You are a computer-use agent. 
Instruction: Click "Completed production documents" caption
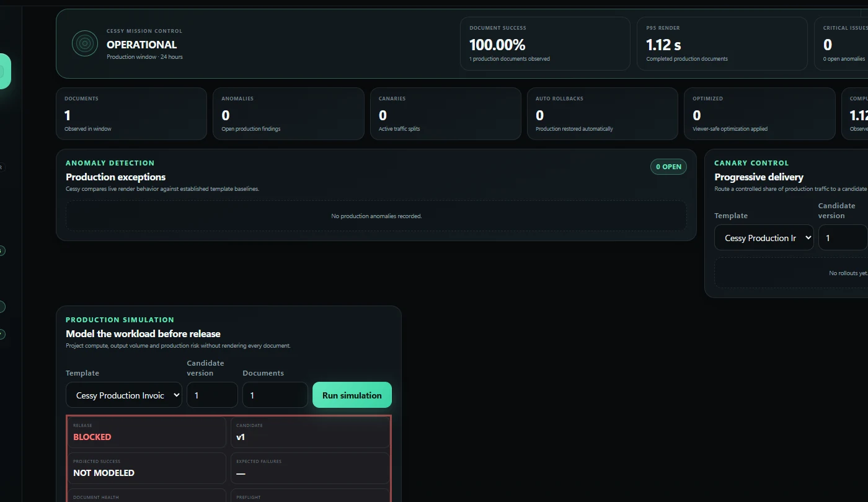[x=687, y=59]
